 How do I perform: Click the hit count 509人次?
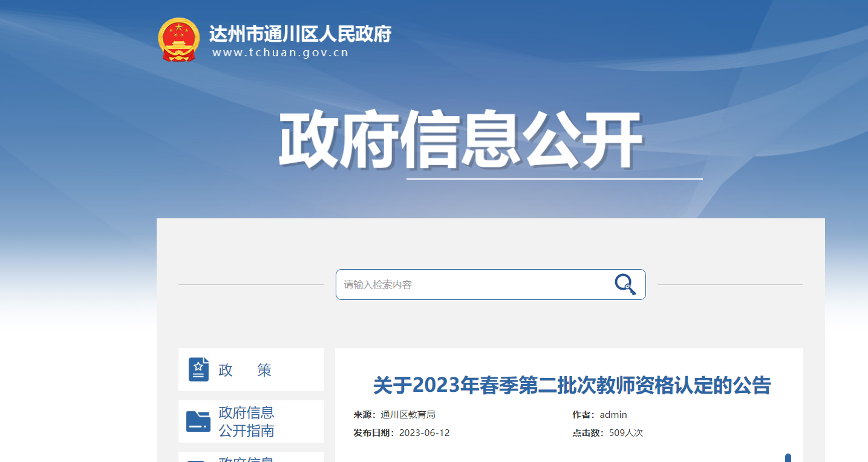[x=626, y=433]
